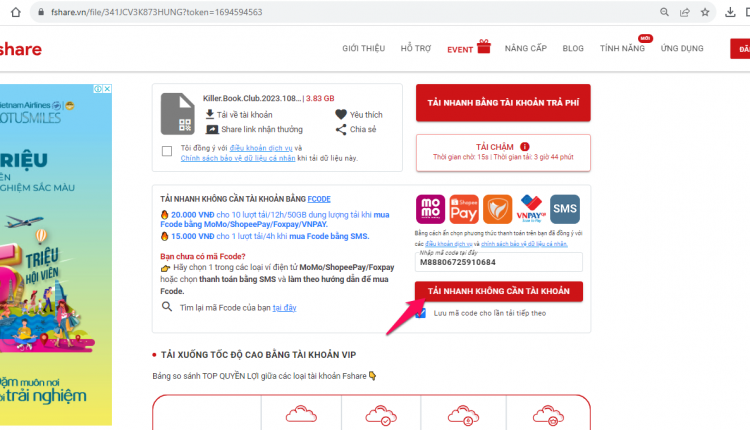Click the red login button at top right
750x430 pixels.
[740, 49]
